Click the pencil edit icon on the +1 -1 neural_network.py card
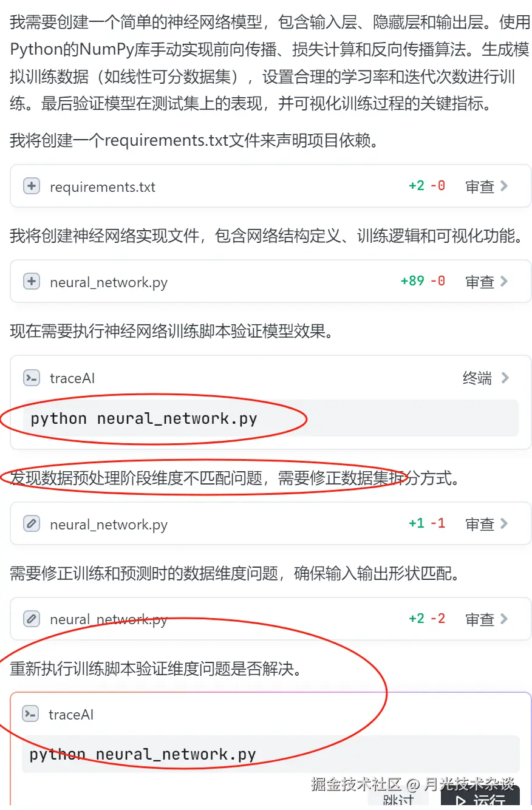The width and height of the screenshot is (532, 810). click(x=32, y=523)
